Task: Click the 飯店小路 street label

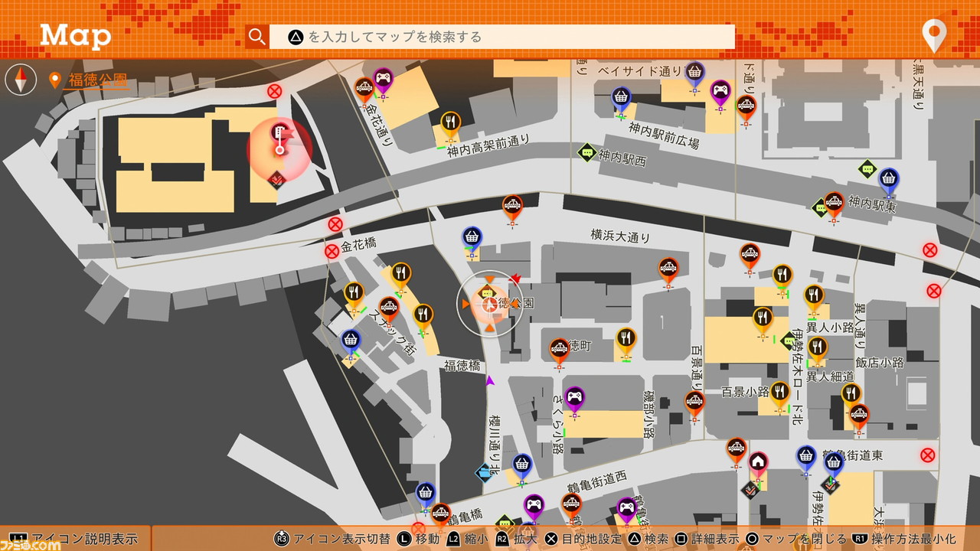Action: (x=880, y=362)
